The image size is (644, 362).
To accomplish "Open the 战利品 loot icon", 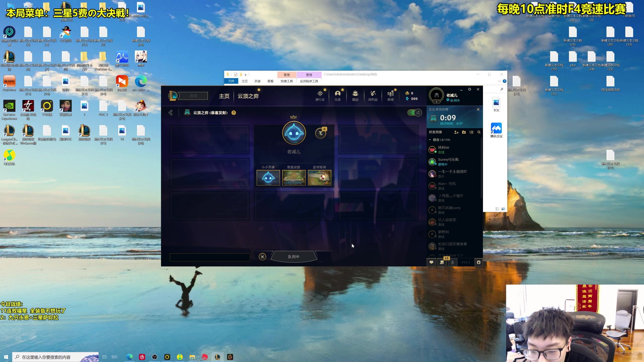I will (x=373, y=96).
